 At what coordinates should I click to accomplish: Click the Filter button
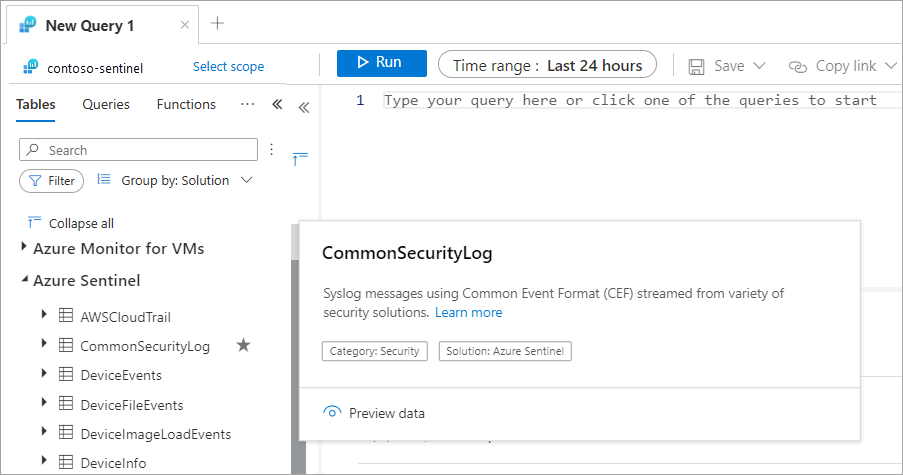click(51, 181)
